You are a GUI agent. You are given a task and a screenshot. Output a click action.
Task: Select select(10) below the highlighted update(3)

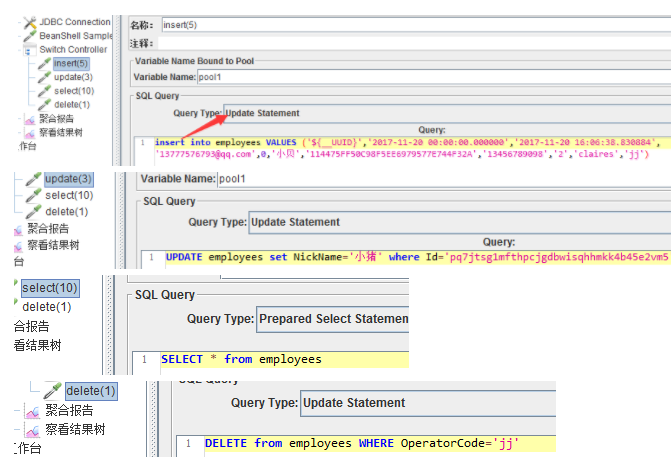(x=69, y=195)
